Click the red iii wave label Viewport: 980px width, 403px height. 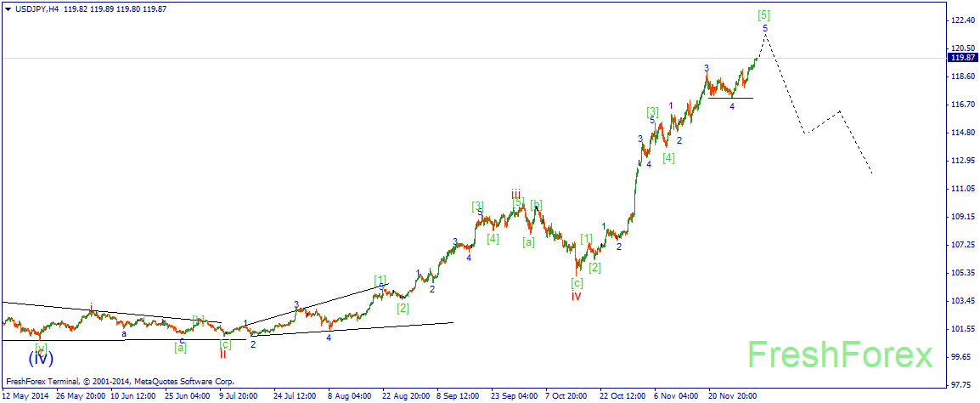(516, 194)
